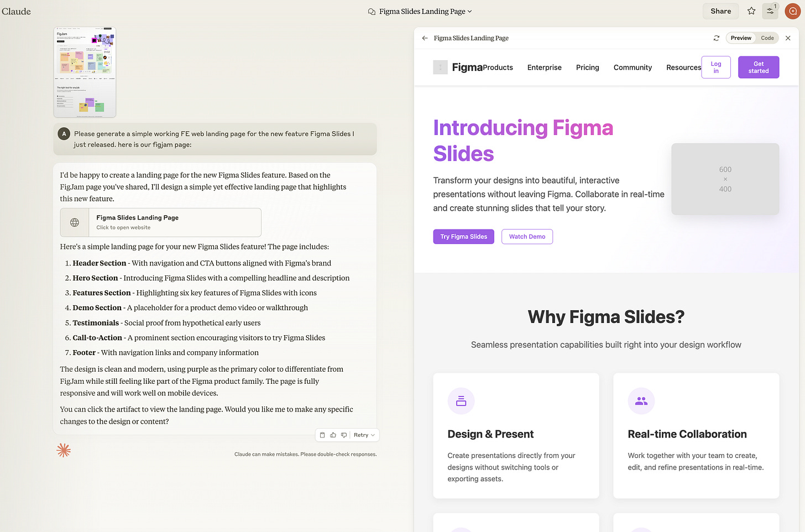This screenshot has height=532, width=805.
Task: Give the response a thumbs down
Action: pos(343,435)
